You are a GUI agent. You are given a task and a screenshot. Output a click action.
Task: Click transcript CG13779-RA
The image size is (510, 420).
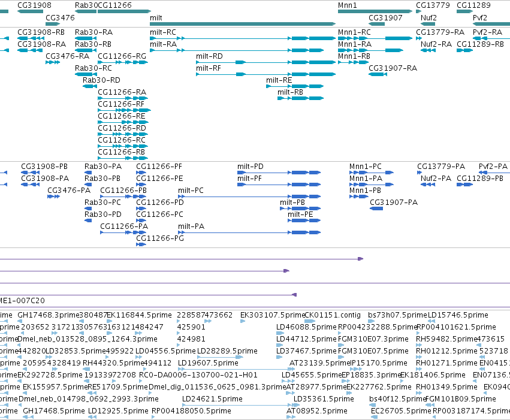click(x=418, y=38)
